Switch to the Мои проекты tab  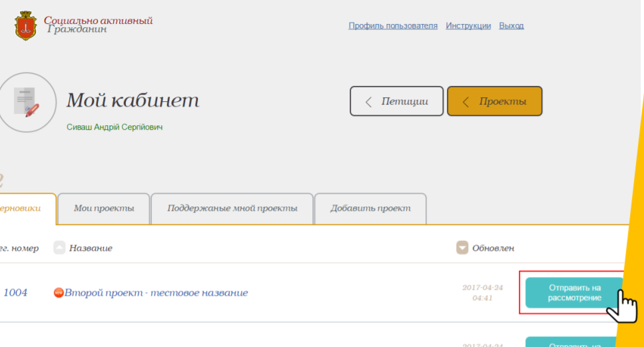104,208
